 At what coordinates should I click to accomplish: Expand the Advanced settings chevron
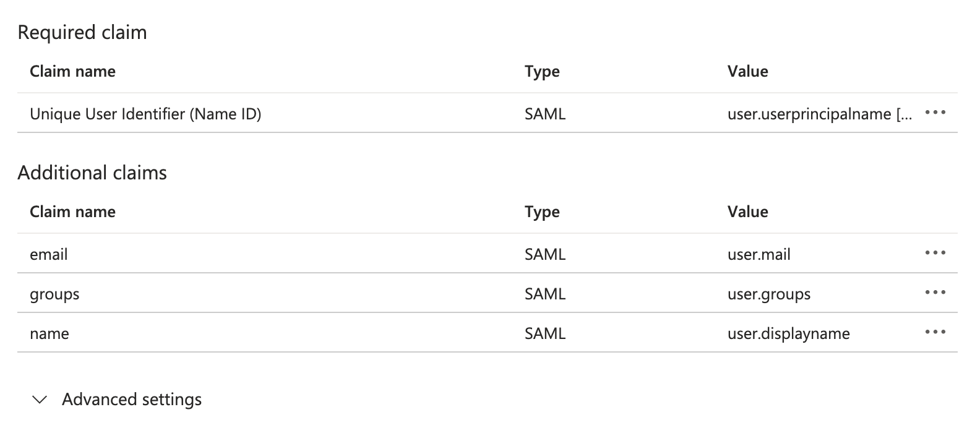click(40, 400)
